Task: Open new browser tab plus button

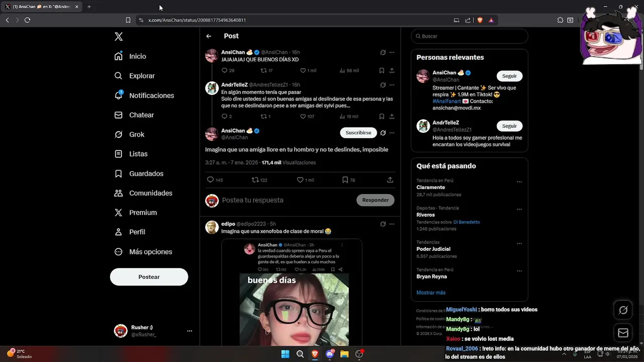Action: point(89,7)
